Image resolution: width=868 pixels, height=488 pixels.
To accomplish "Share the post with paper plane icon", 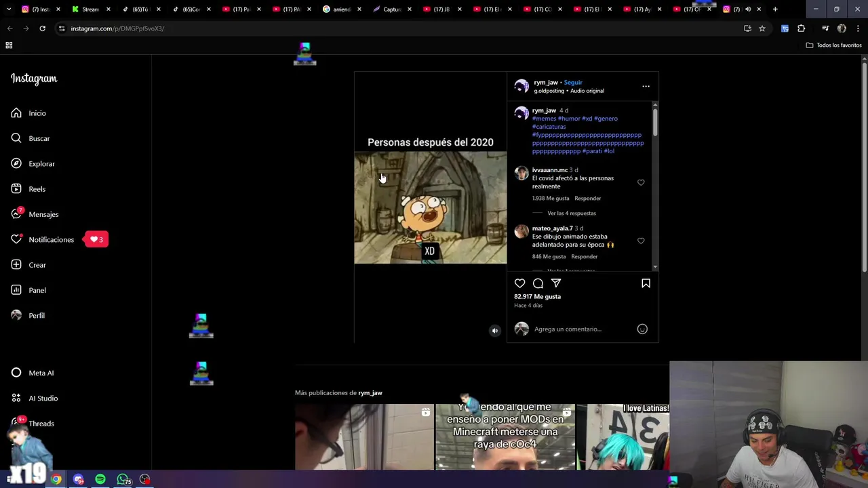I will (x=556, y=283).
